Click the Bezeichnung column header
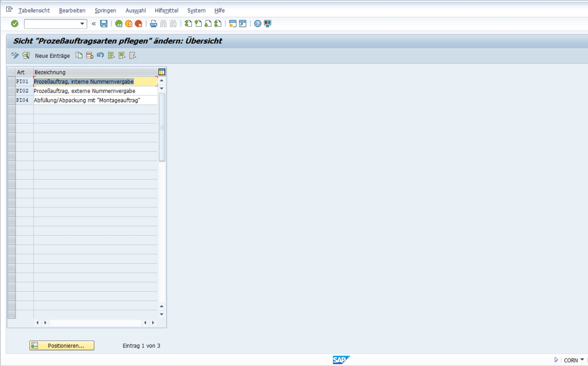Screen dimensions: 588x366 click(95, 72)
